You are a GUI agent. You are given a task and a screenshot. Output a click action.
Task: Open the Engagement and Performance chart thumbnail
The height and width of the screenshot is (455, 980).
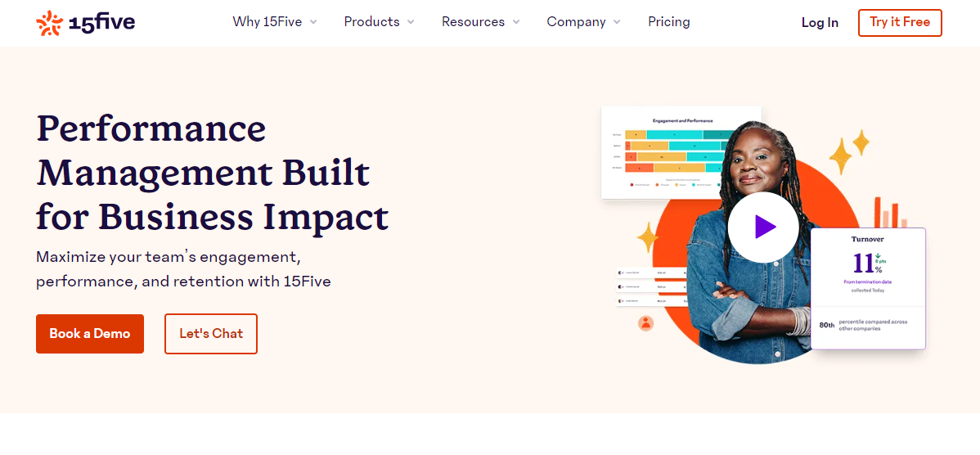(681, 152)
